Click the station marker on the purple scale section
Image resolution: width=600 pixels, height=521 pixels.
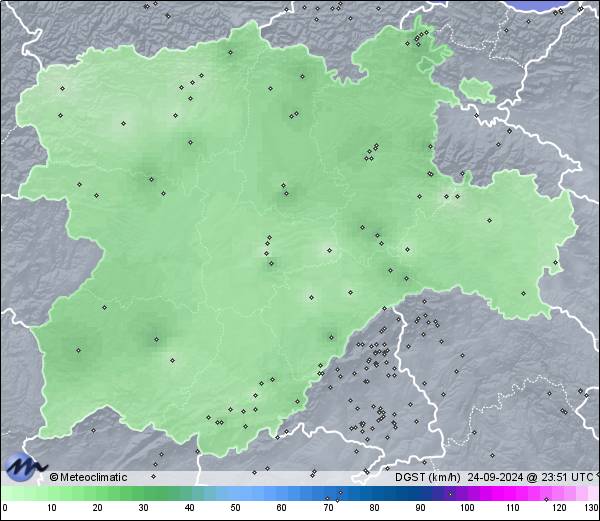tap(450, 494)
